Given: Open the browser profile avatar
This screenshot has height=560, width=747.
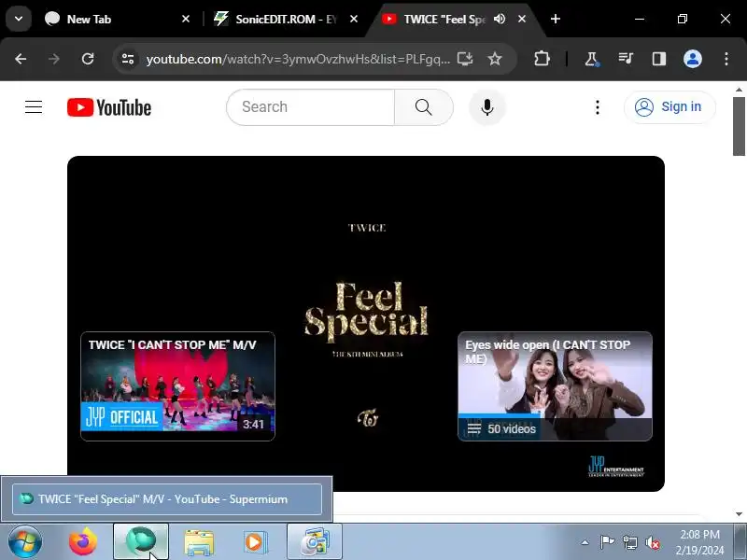Looking at the screenshot, I should (x=692, y=59).
